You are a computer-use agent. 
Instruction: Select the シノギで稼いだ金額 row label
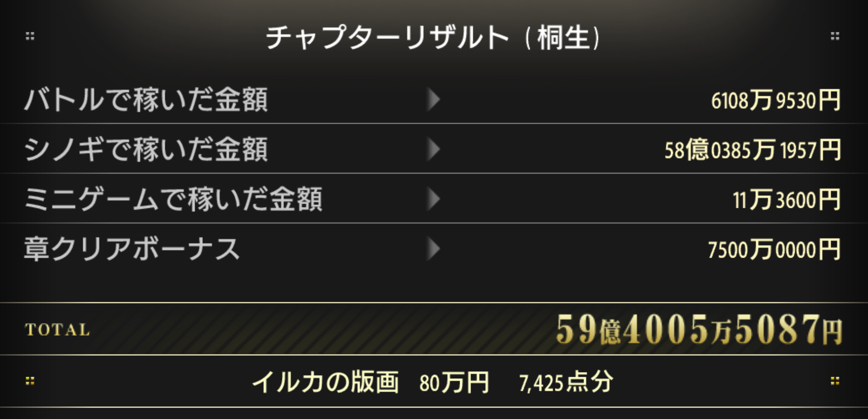point(146,150)
